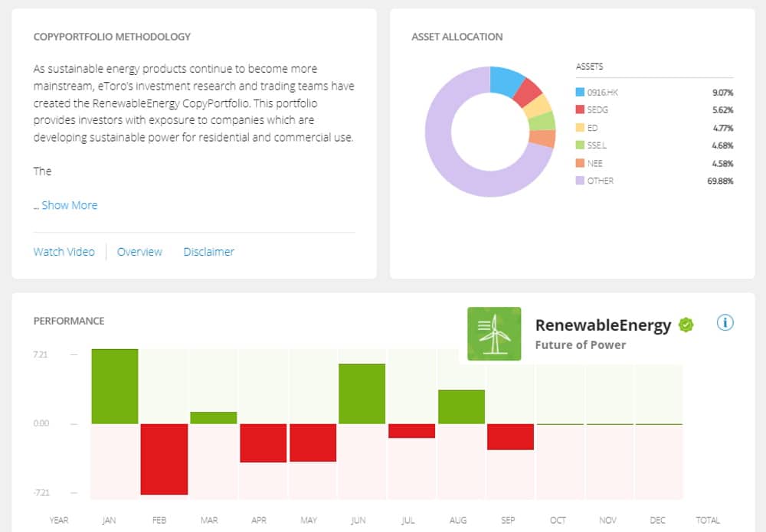Screen dimensions: 766x532
Task: Expand methodology text with Show More
Action: coord(70,205)
